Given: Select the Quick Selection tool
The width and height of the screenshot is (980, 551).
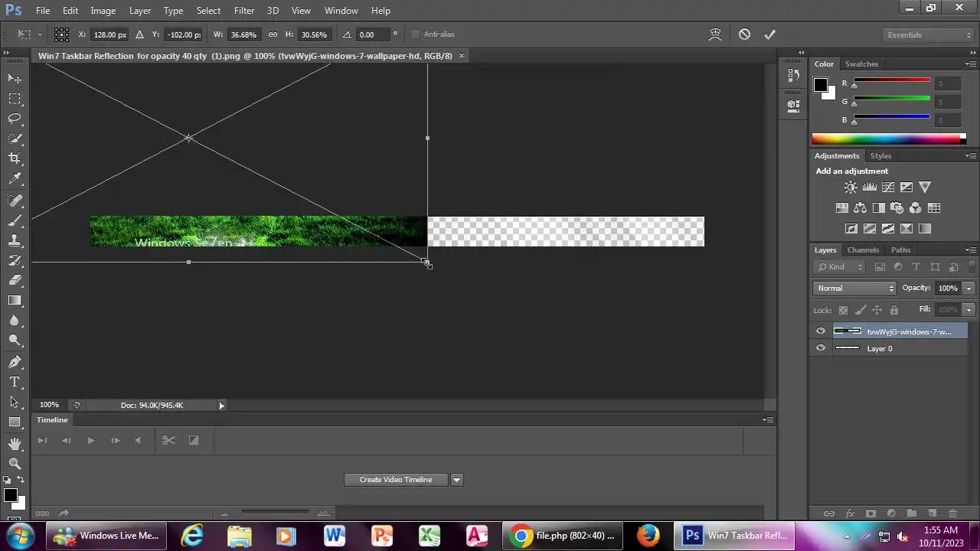Looking at the screenshot, I should pos(15,139).
